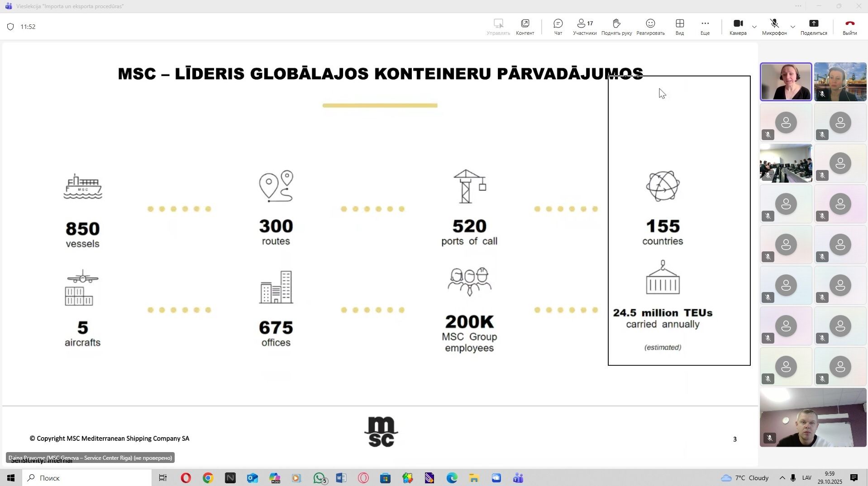Viewport: 868px width, 486px height.
Task: Toggle system microphone icon in tray
Action: [x=793, y=478]
